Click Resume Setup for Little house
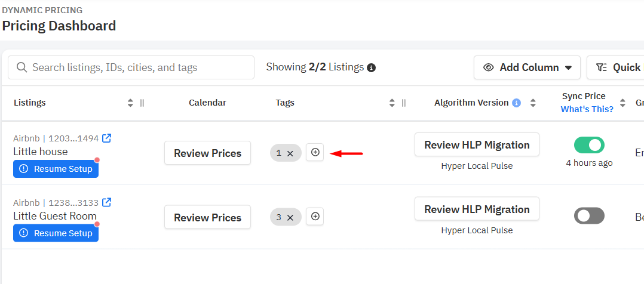 coord(56,169)
